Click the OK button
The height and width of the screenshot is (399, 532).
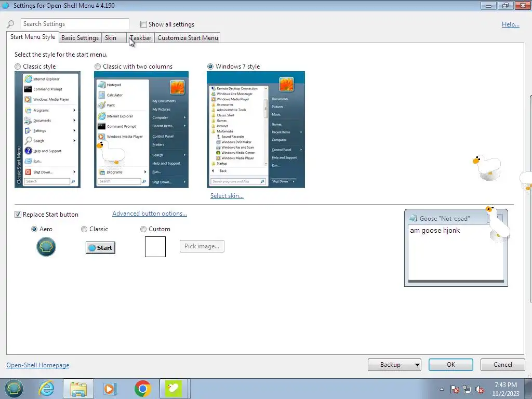tap(450, 365)
